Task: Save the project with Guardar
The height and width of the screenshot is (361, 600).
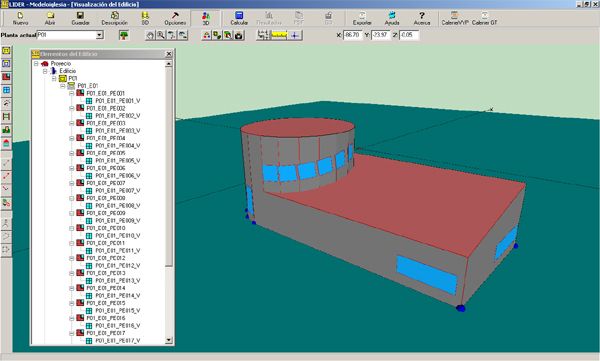Action: 80,18
